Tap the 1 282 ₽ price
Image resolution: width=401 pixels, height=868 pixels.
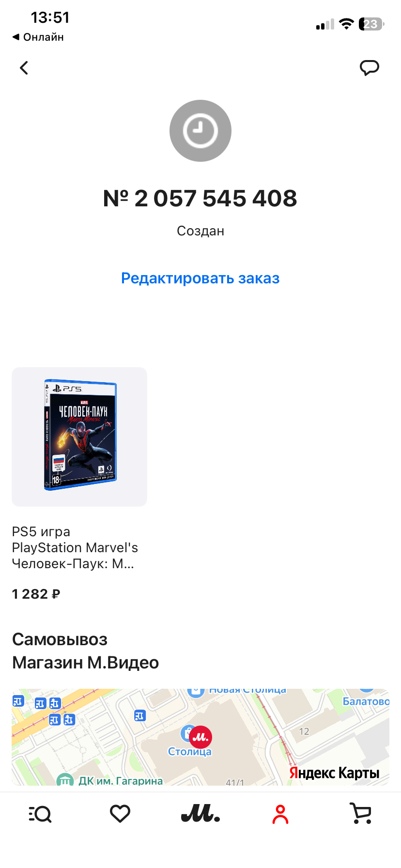[36, 594]
